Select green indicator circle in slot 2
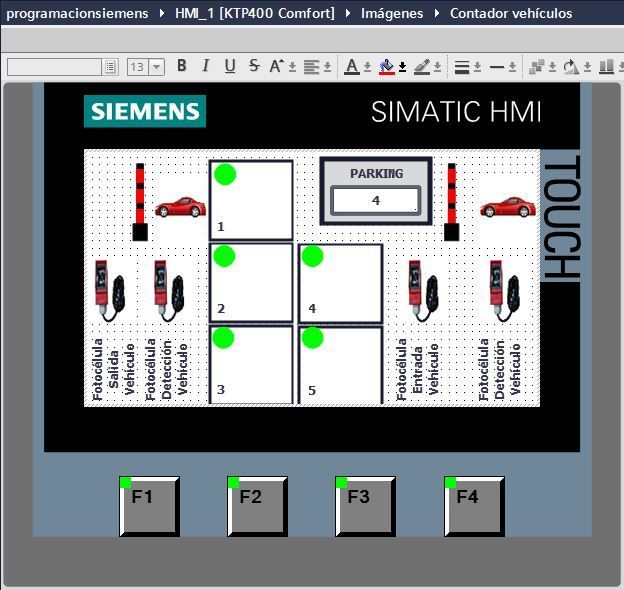624x590 pixels. [x=224, y=256]
